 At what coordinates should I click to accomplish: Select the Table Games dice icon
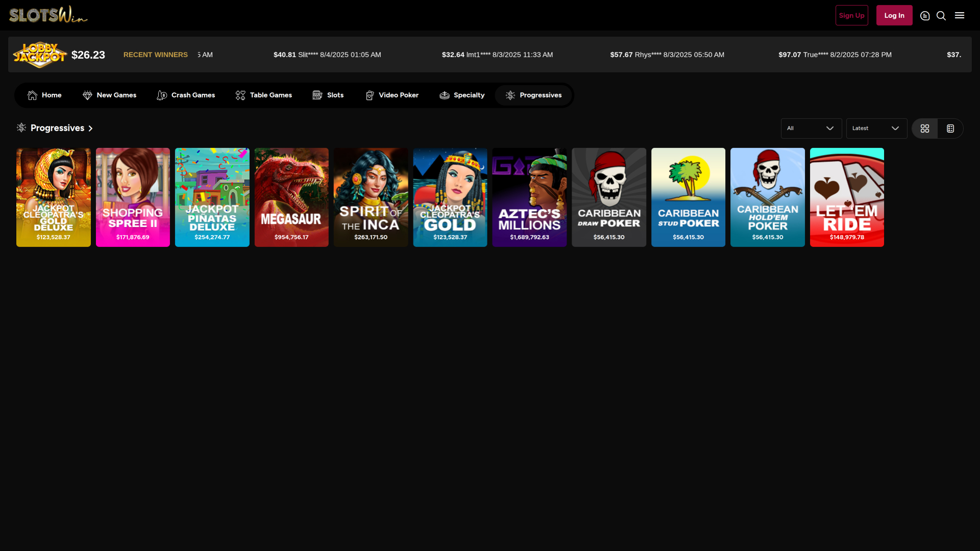coord(240,95)
